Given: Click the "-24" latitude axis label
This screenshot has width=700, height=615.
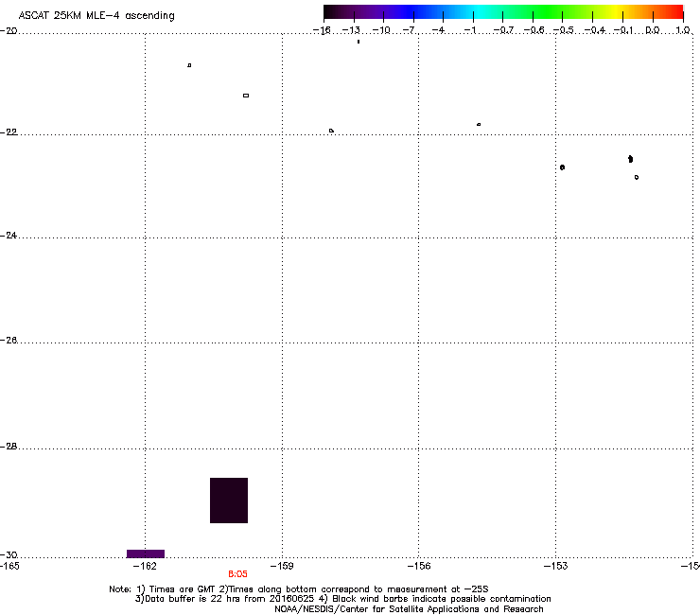Looking at the screenshot, I should coord(9,236).
